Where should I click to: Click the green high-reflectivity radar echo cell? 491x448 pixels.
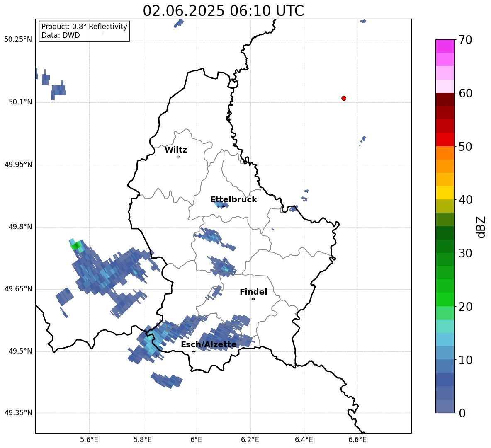coord(75,246)
